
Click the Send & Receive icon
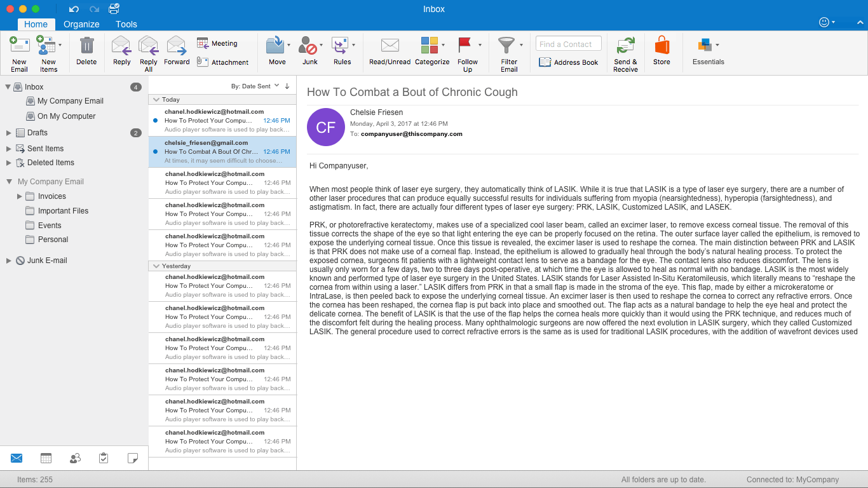pyautogui.click(x=625, y=46)
